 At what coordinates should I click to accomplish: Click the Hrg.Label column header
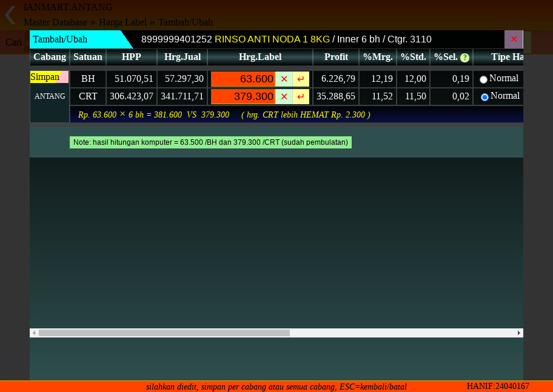coord(260,57)
